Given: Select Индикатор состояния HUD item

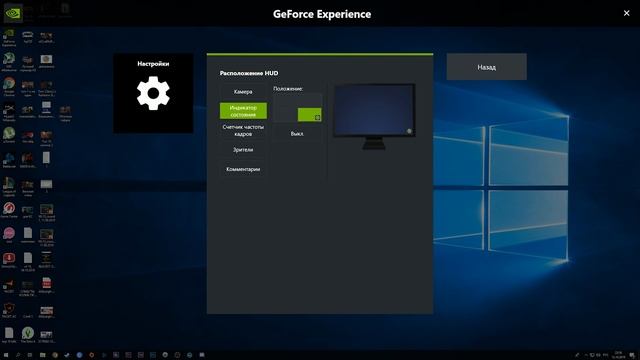Looking at the screenshot, I should tap(243, 111).
